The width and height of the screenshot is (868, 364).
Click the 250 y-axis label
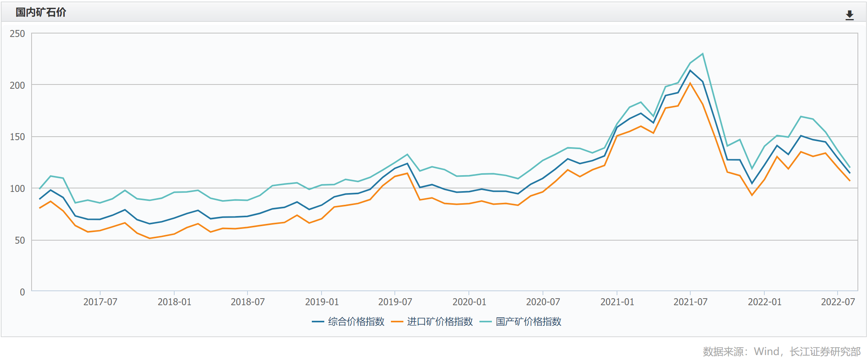point(17,34)
